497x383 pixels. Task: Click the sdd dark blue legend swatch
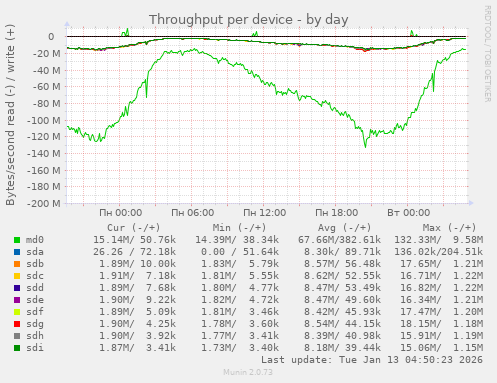(x=17, y=288)
